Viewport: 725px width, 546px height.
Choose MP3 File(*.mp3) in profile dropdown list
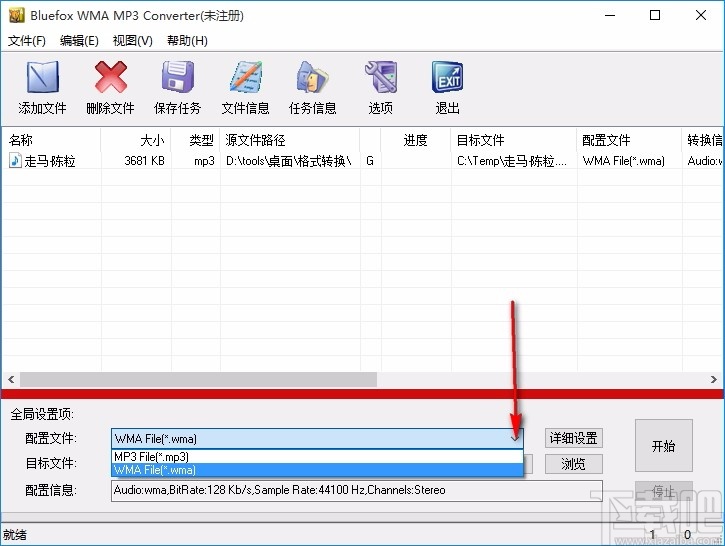pyautogui.click(x=317, y=456)
